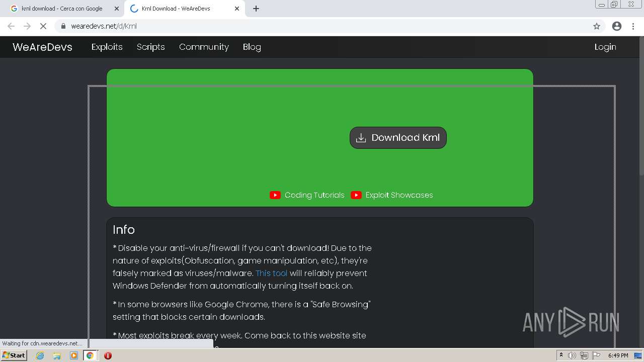Go back in browser history
Screen dimensions: 644x362
tap(11, 26)
